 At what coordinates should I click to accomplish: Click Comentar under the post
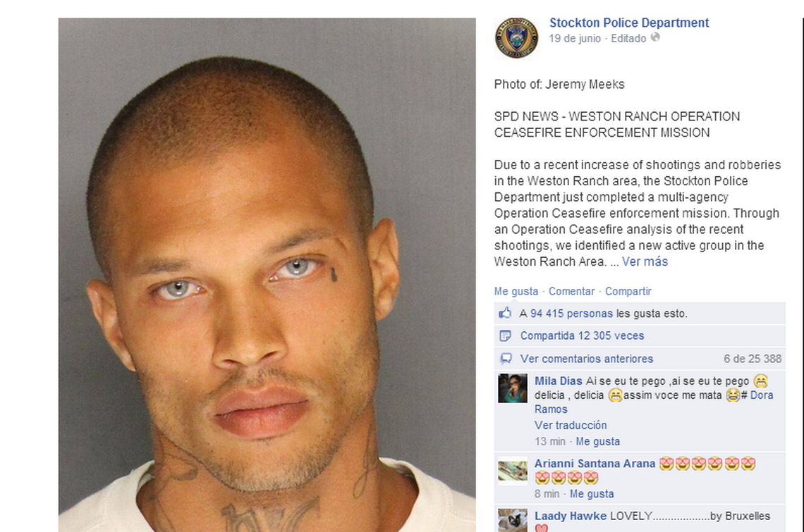(x=572, y=291)
